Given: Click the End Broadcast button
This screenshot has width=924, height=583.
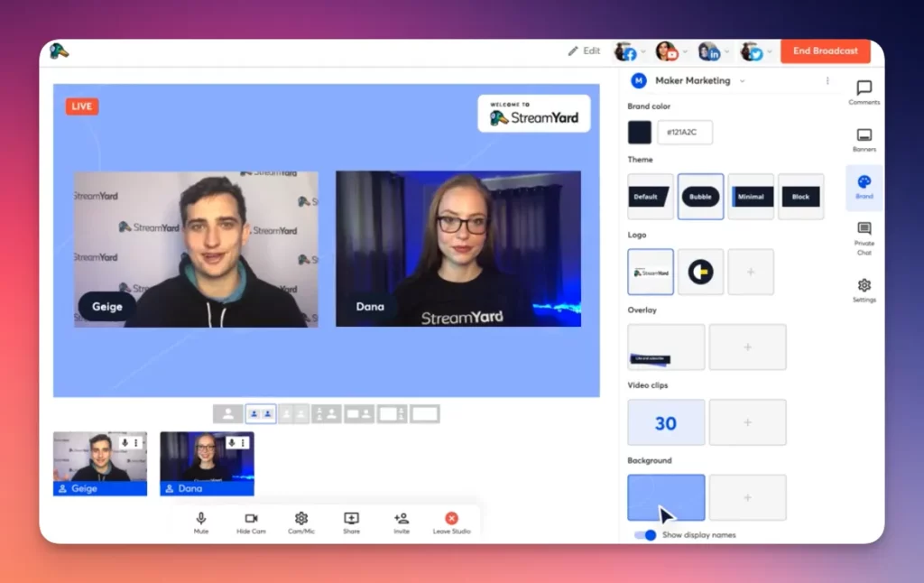Looking at the screenshot, I should click(824, 51).
